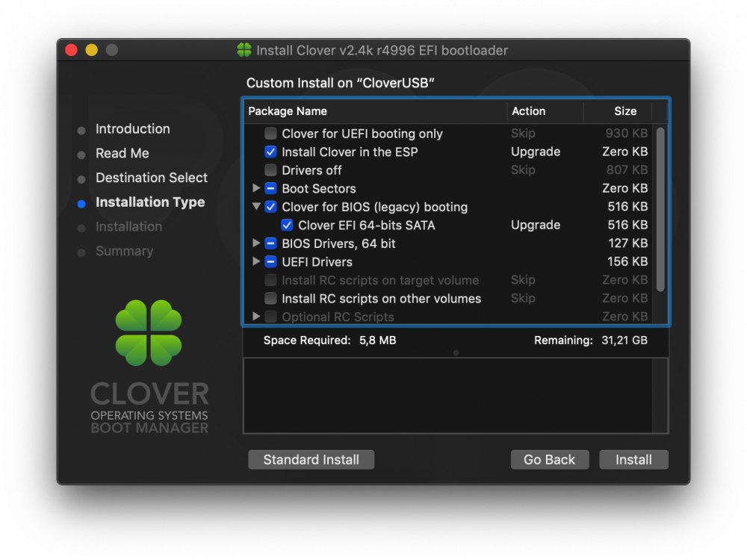Image resolution: width=747 pixels, height=560 pixels.
Task: Click the Space Required 5,8 MB value
Action: point(378,340)
